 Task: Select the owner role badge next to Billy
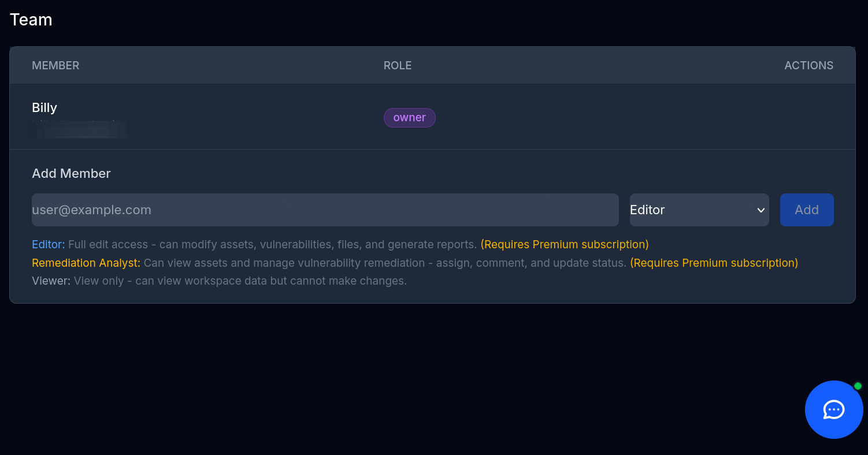click(409, 117)
